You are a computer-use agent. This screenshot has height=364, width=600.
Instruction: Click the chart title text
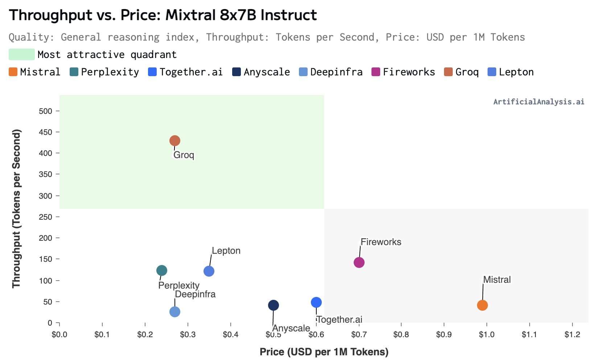click(x=163, y=15)
